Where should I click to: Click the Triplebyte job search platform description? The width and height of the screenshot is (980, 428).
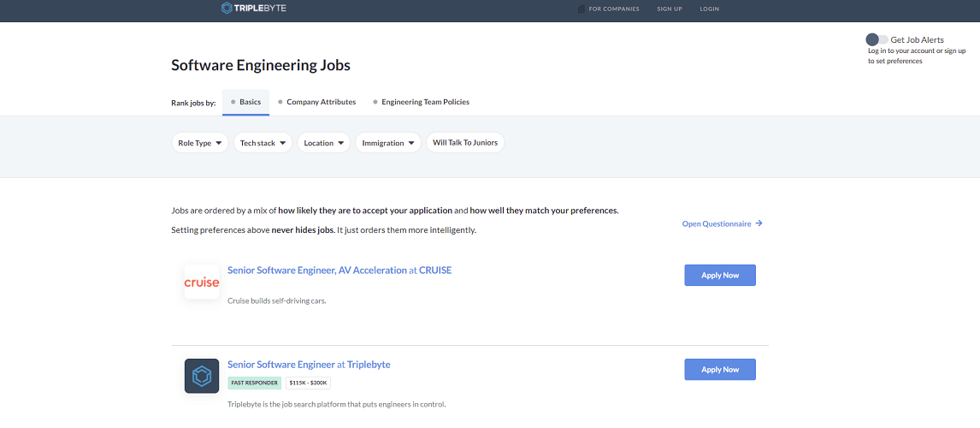click(337, 404)
